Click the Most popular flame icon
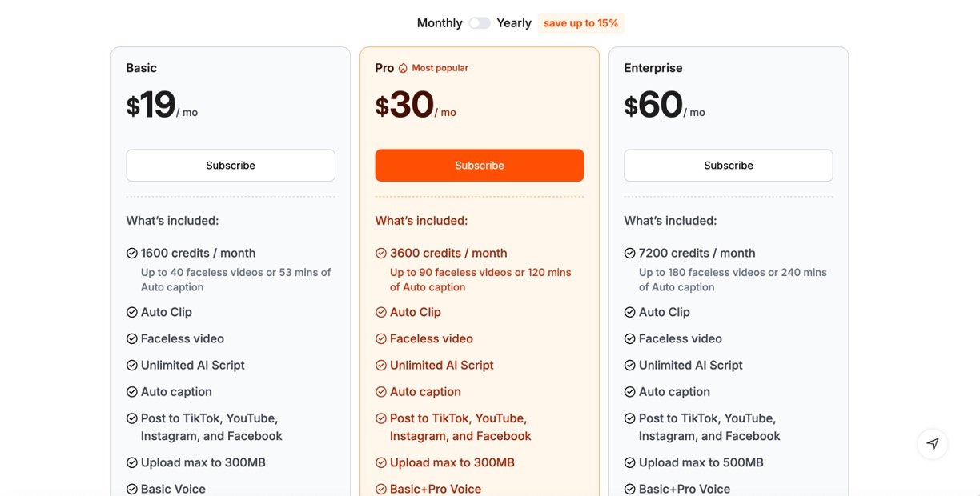Screen dimensions: 980x496 (x=403, y=68)
